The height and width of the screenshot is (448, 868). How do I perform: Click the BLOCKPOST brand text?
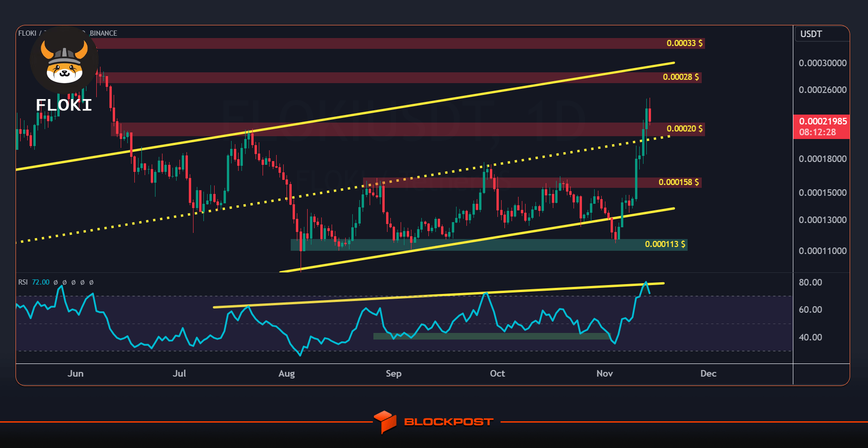449,422
